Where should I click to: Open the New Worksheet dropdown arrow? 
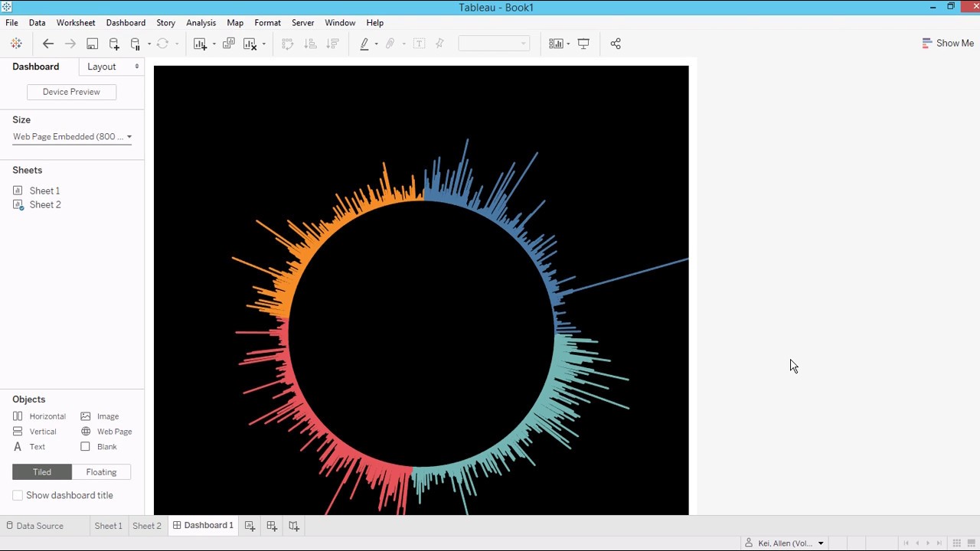tap(214, 44)
